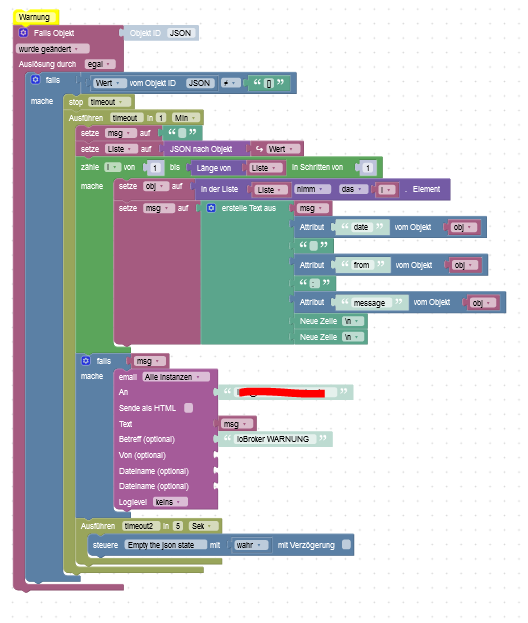Select the JSON nach Objekt block
Image resolution: width=528 pixels, height=623 pixels.
[201, 149]
